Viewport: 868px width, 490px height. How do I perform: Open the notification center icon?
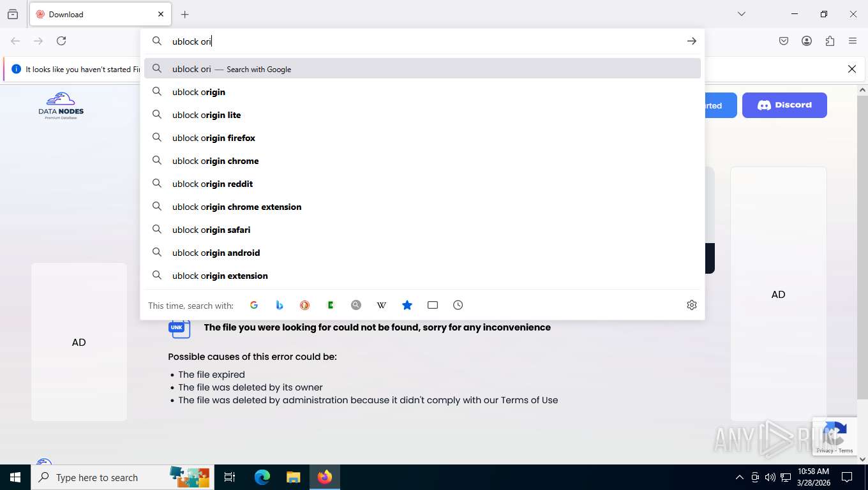click(847, 477)
